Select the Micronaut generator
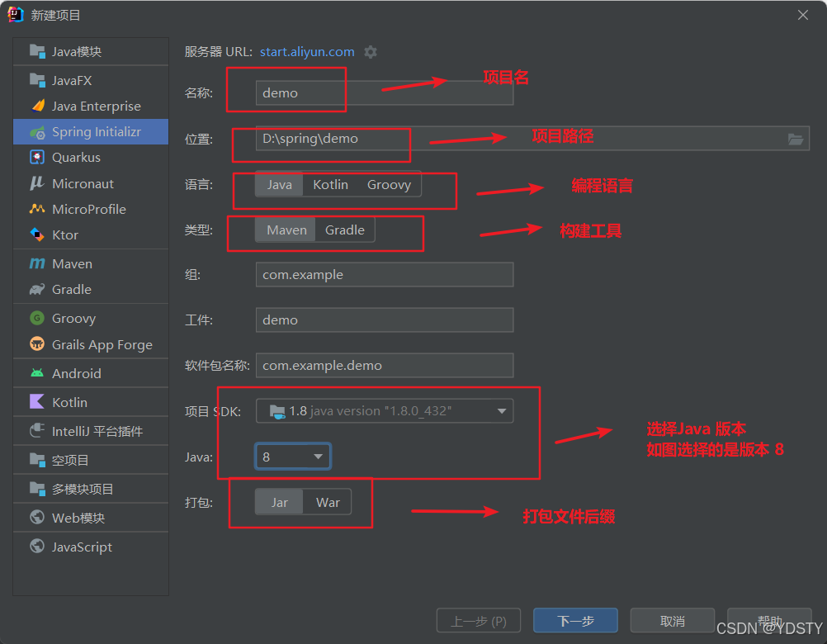Viewport: 827px width, 644px height. click(x=83, y=183)
